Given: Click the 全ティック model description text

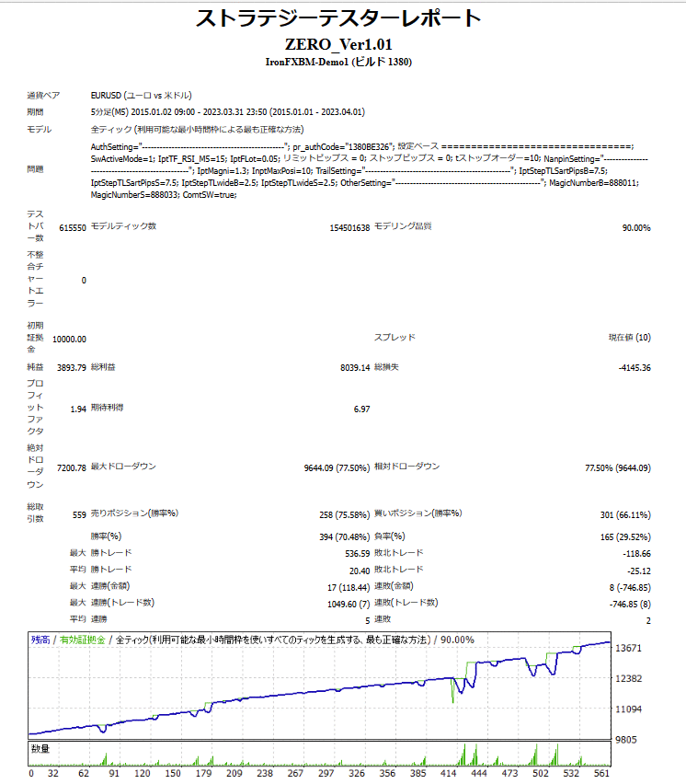Looking at the screenshot, I should coord(197,130).
